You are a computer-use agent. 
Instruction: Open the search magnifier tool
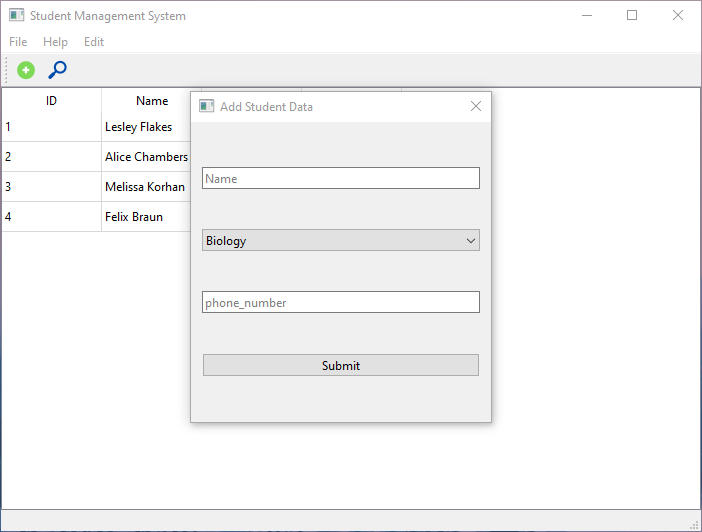click(x=57, y=70)
